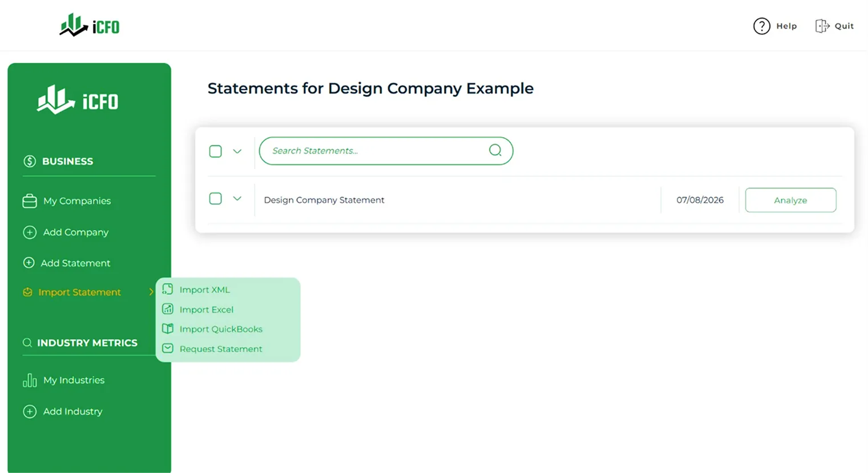Image resolution: width=868 pixels, height=473 pixels.
Task: Expand the chevron on the Design Company Statement row
Action: pyautogui.click(x=237, y=199)
